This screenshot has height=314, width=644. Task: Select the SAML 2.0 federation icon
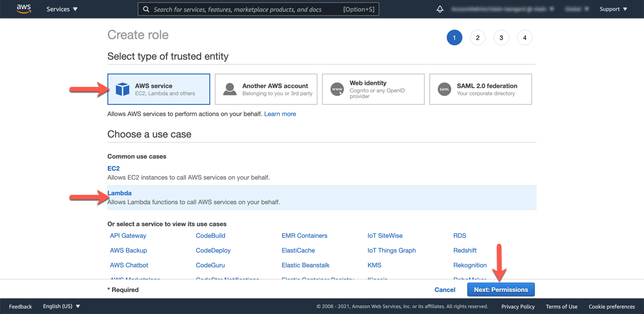click(445, 89)
